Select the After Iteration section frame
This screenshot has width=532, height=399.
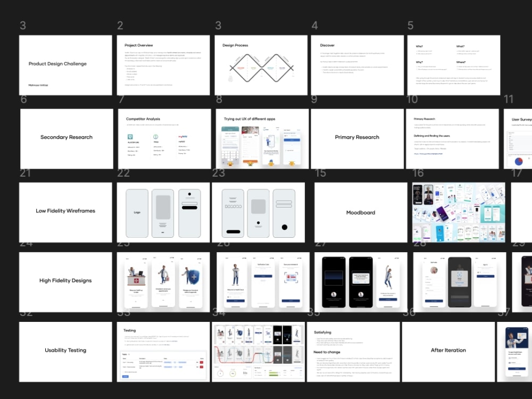[x=448, y=352]
